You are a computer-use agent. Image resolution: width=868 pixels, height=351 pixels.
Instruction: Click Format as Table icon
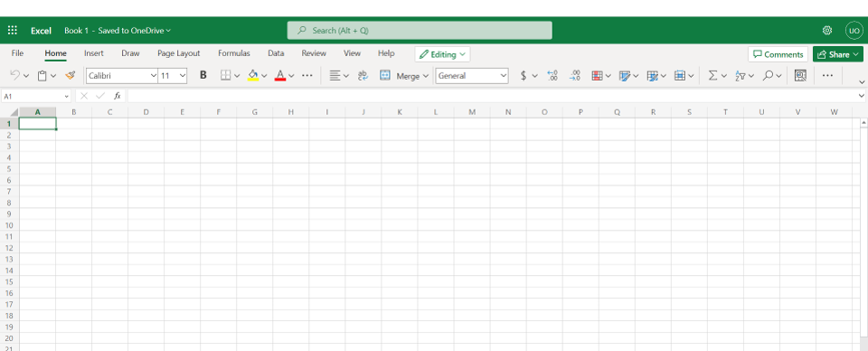652,76
